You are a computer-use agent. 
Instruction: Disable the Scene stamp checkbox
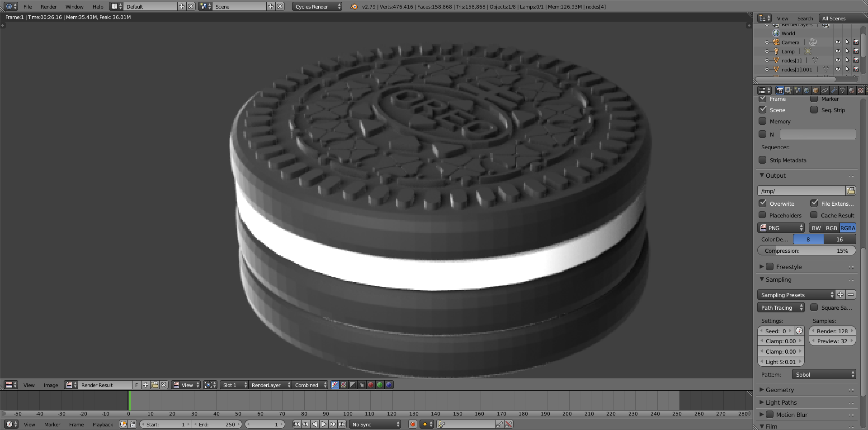point(763,109)
